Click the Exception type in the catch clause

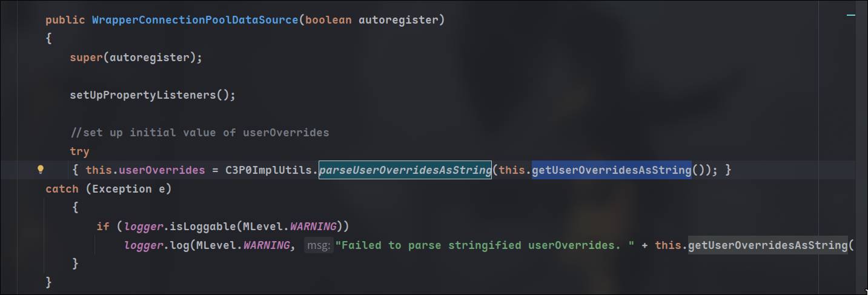pos(119,189)
